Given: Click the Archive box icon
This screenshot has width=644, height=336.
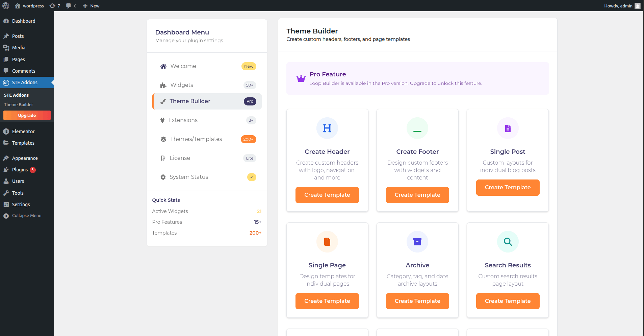Looking at the screenshot, I should tap(417, 242).
